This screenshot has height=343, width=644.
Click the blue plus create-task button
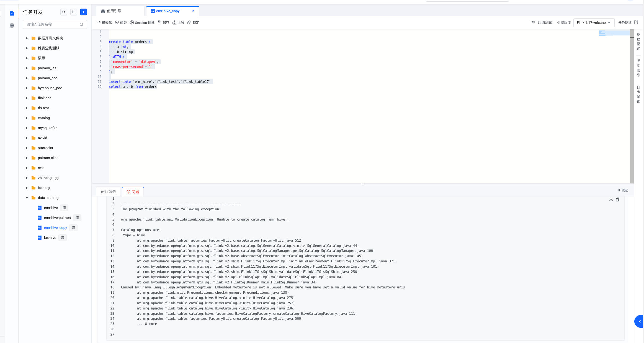click(84, 12)
